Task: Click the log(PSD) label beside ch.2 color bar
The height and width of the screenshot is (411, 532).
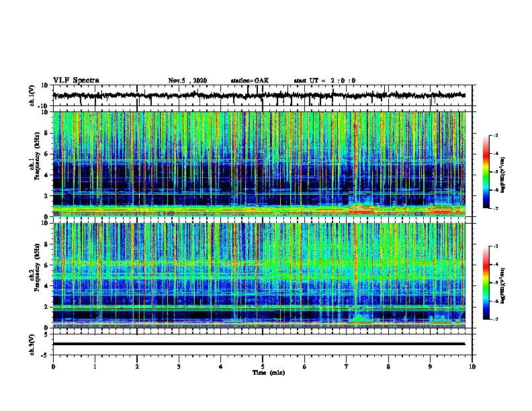Action: tap(503, 285)
